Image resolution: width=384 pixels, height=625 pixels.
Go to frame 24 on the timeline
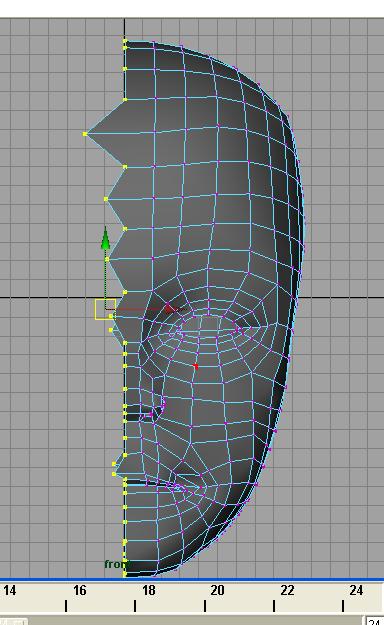click(x=356, y=590)
